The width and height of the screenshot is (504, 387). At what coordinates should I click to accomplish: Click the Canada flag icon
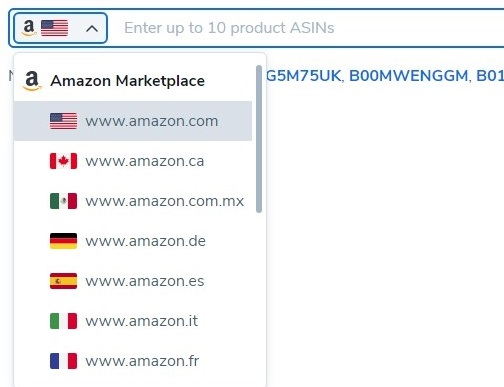pyautogui.click(x=63, y=161)
